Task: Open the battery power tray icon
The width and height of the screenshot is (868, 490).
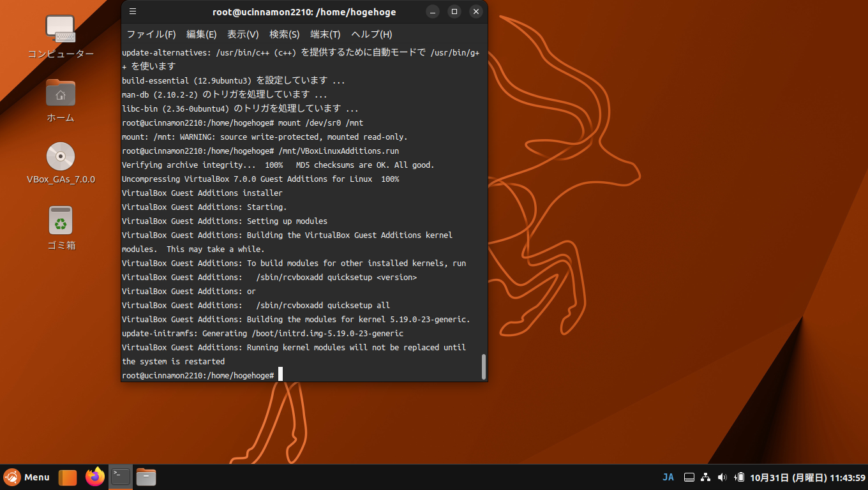Action: (x=740, y=477)
